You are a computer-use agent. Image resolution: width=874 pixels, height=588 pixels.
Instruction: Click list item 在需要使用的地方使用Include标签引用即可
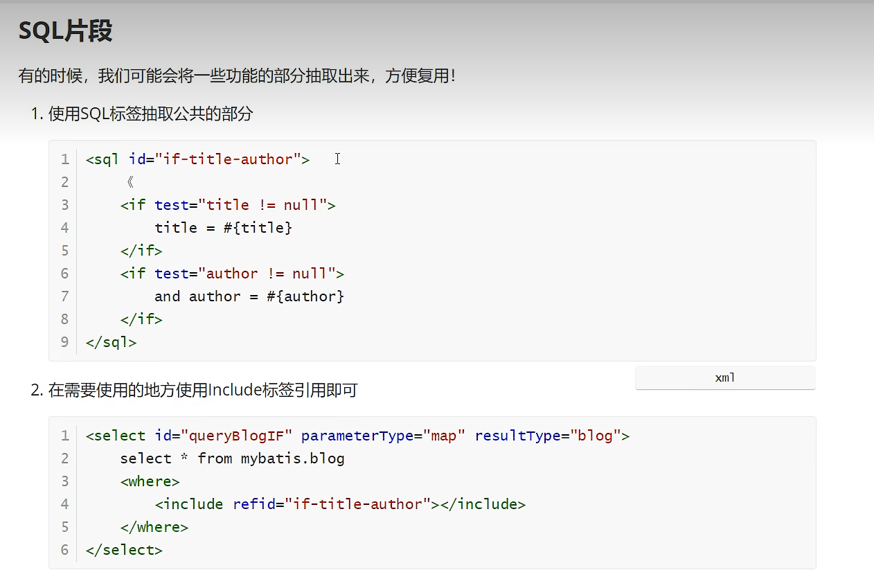coord(203,391)
